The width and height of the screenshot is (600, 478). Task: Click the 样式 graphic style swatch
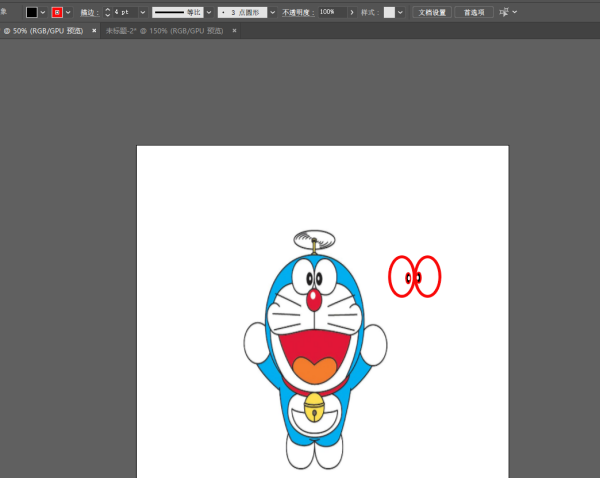389,12
